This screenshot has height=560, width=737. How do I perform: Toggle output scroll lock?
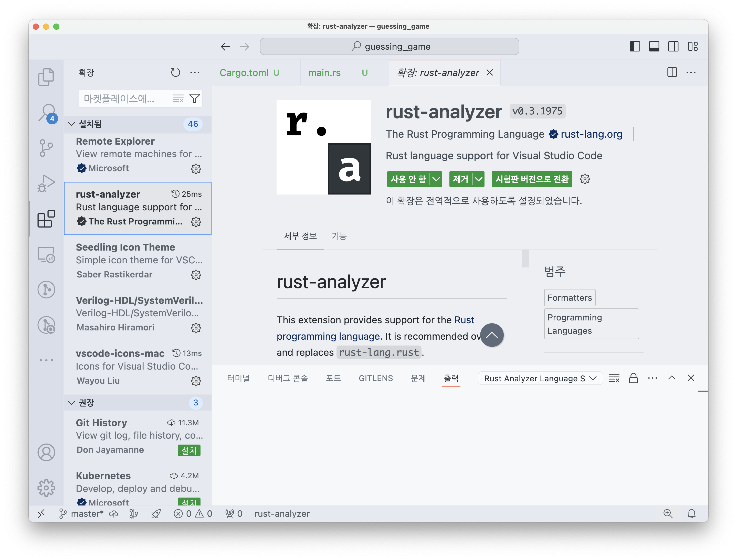pos(633,378)
